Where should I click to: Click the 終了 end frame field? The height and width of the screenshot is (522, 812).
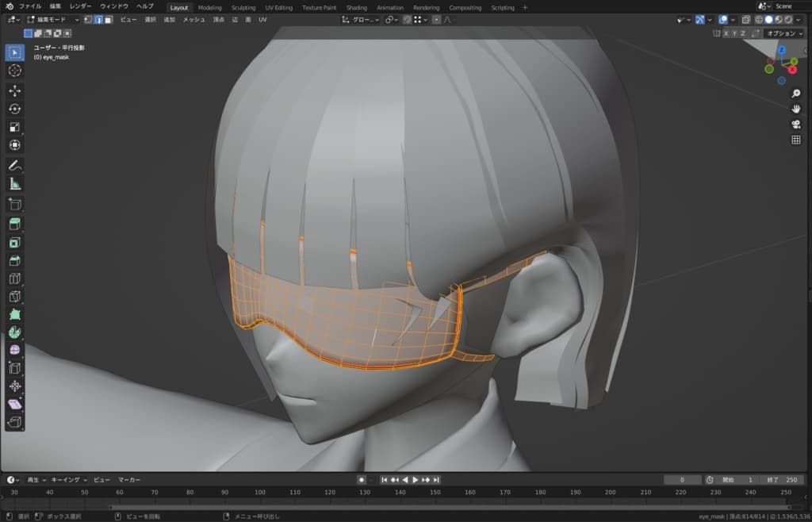[x=781, y=480]
